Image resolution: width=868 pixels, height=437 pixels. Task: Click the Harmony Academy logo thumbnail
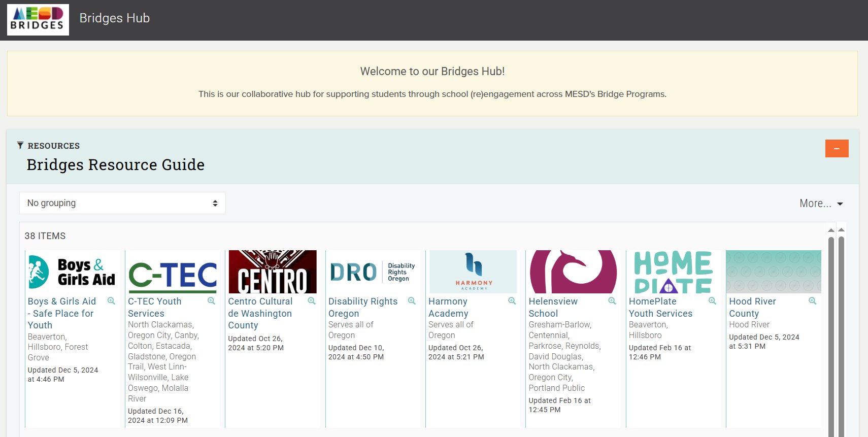[x=473, y=272]
